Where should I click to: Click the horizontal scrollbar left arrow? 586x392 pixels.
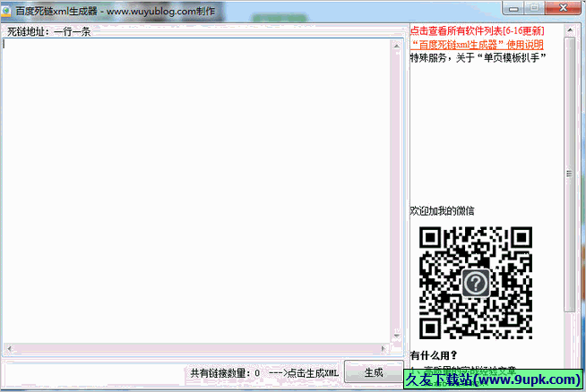coord(9,349)
